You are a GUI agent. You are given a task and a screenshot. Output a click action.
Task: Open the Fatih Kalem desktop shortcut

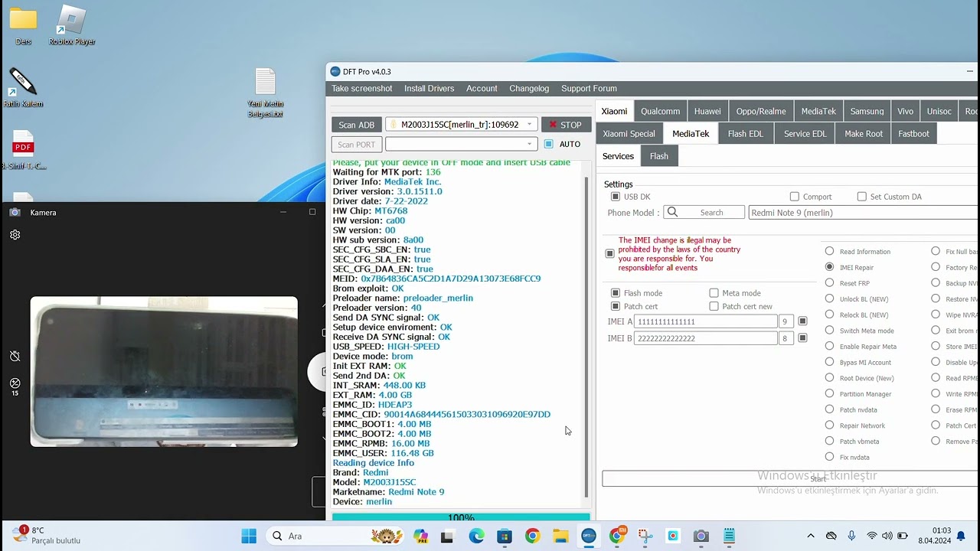coord(23,82)
